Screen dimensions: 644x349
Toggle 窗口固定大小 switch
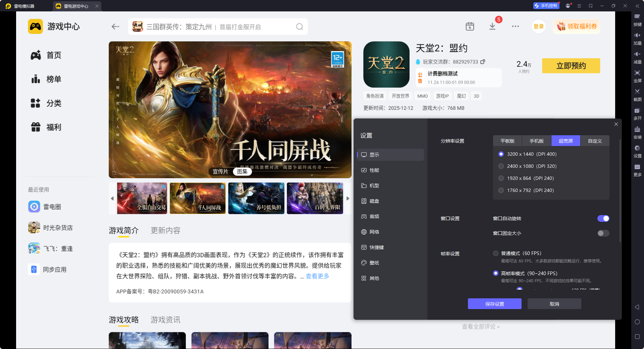(603, 233)
